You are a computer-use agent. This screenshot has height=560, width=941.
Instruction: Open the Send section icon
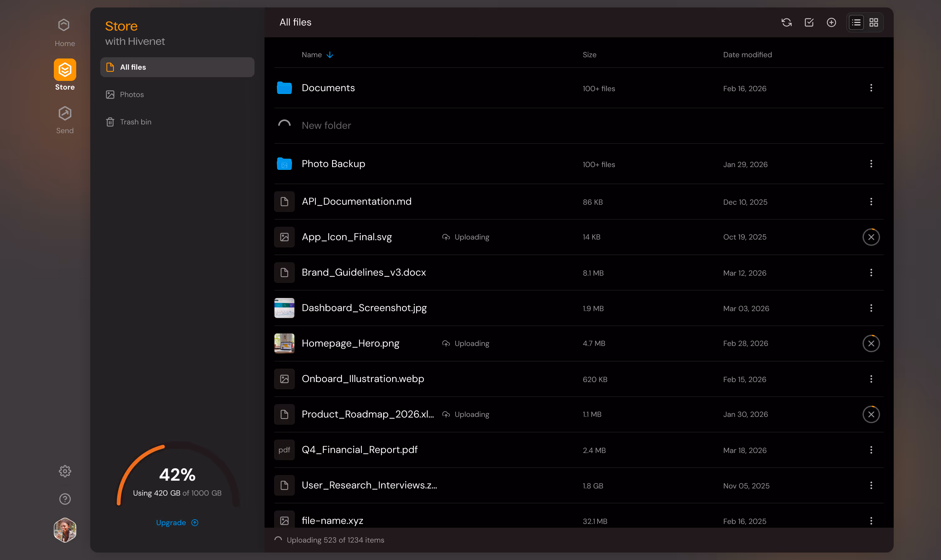tap(64, 114)
